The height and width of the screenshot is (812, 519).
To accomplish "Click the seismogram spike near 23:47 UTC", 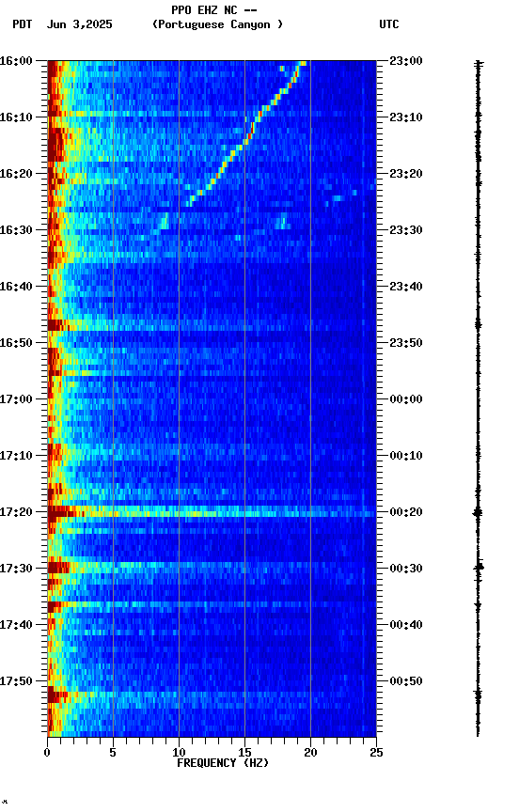I will pos(478,325).
